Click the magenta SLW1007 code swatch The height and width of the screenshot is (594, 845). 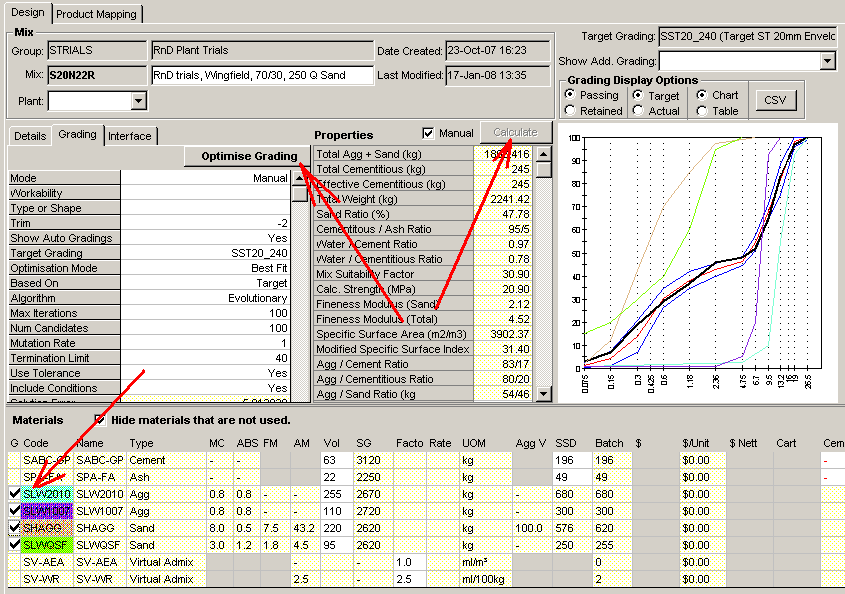click(46, 510)
